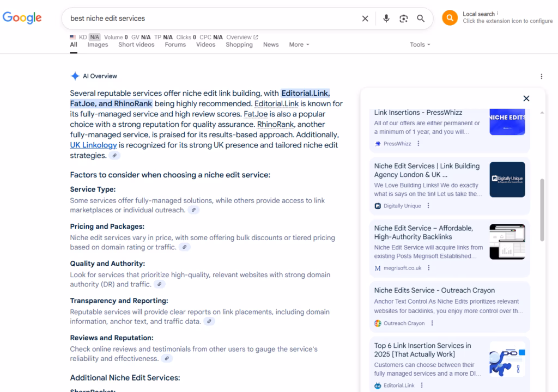The width and height of the screenshot is (558, 392).
Task: Click the FatJoe link before 'is also a popular'
Action: 256,114
